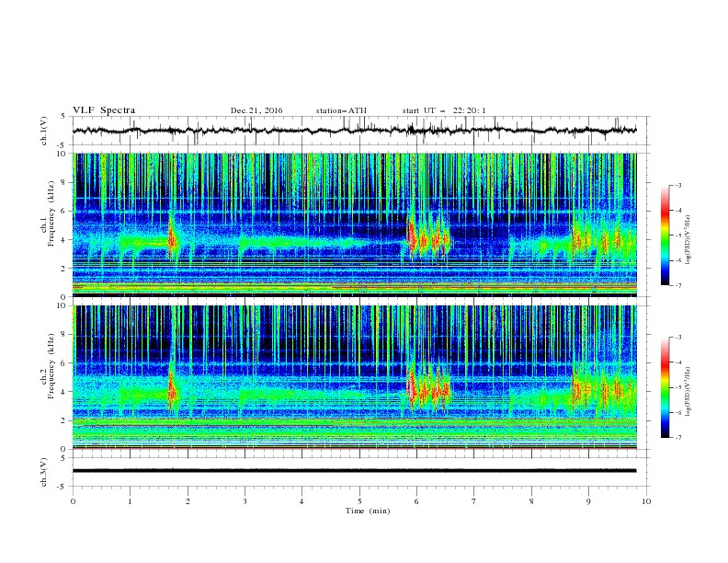Select the log(PSD) label beside the ch.1 colorbar
This screenshot has width=728, height=563.
[x=688, y=240]
